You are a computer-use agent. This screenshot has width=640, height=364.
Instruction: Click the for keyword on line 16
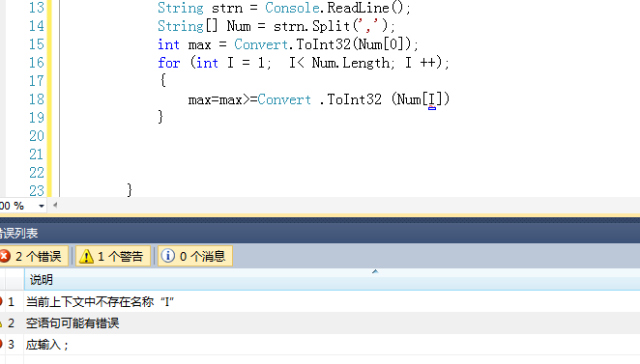pyautogui.click(x=168, y=63)
